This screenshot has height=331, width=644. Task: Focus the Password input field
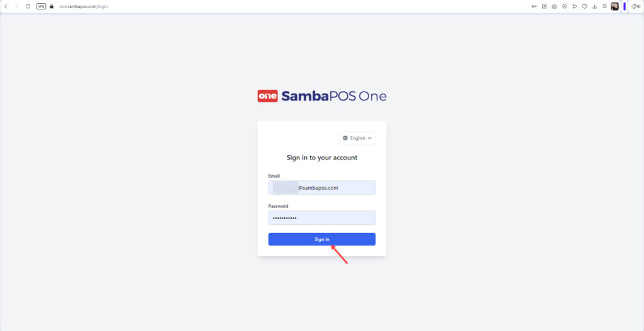click(x=321, y=218)
